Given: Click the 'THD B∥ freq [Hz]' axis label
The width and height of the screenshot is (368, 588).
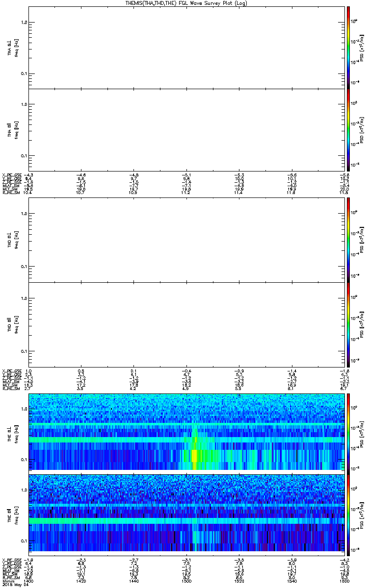Looking at the screenshot, I should 13,324.
